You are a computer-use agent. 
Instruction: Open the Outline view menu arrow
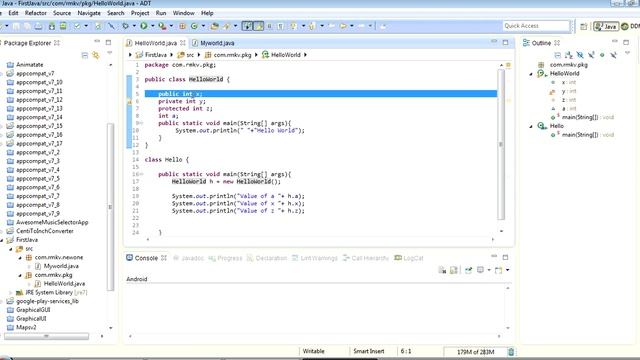pos(627,53)
